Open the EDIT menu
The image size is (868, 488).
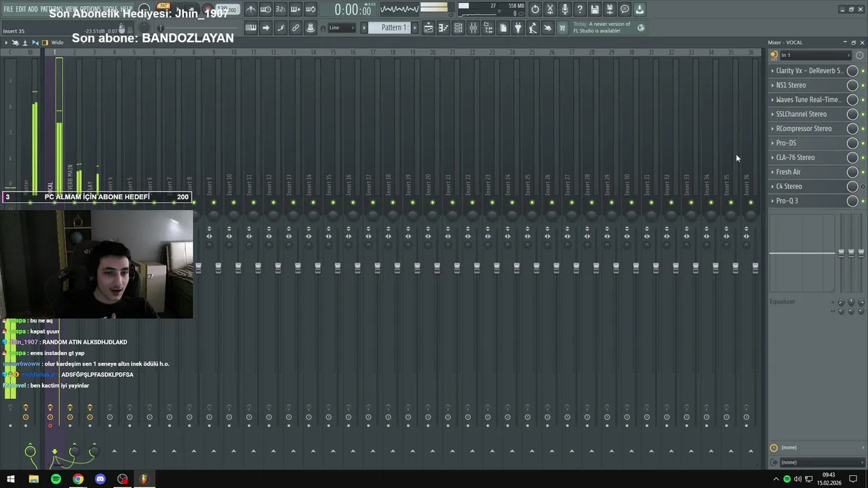pyautogui.click(x=21, y=9)
